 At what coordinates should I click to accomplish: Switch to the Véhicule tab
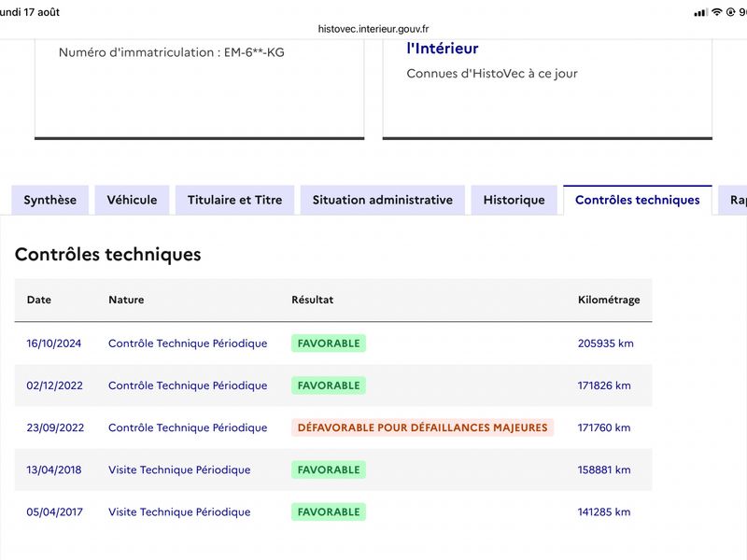[132, 200]
